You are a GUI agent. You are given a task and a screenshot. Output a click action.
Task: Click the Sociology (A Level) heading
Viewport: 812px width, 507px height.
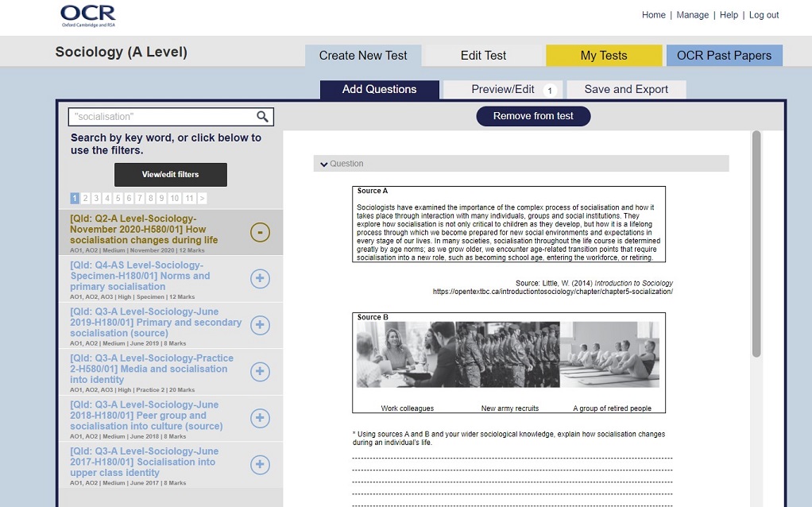[122, 52]
